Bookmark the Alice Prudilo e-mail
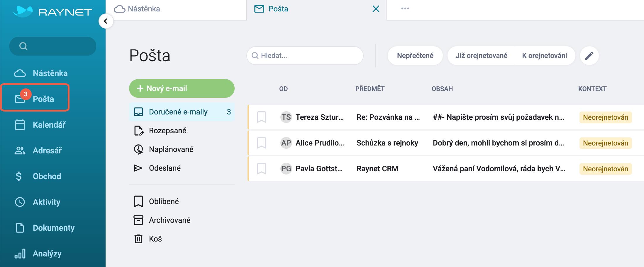Screen dimensions: 644x267 [x=261, y=143]
